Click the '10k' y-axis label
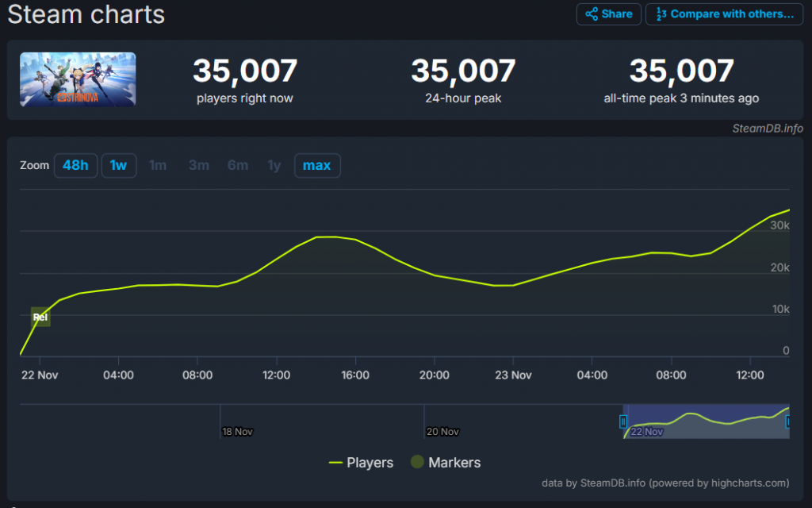The image size is (812, 508). click(781, 309)
